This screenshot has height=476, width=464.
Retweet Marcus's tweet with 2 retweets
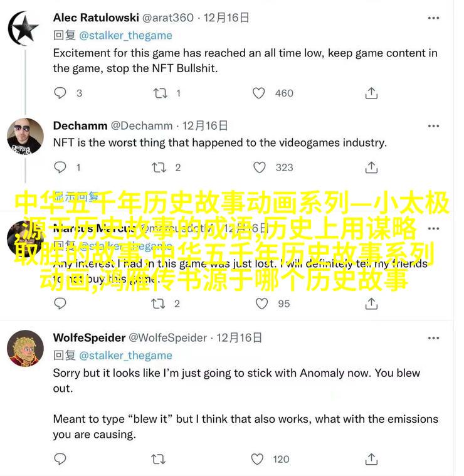[158, 304]
